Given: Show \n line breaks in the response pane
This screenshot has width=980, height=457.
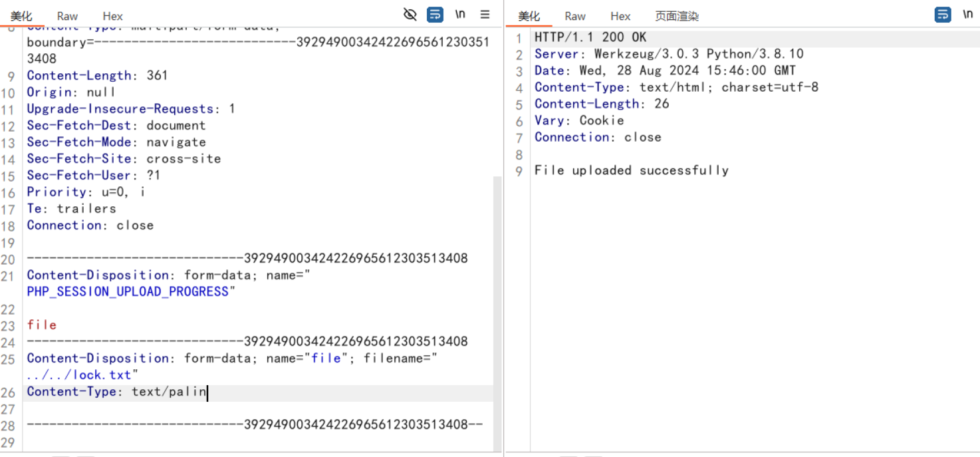Looking at the screenshot, I should coord(967,15).
